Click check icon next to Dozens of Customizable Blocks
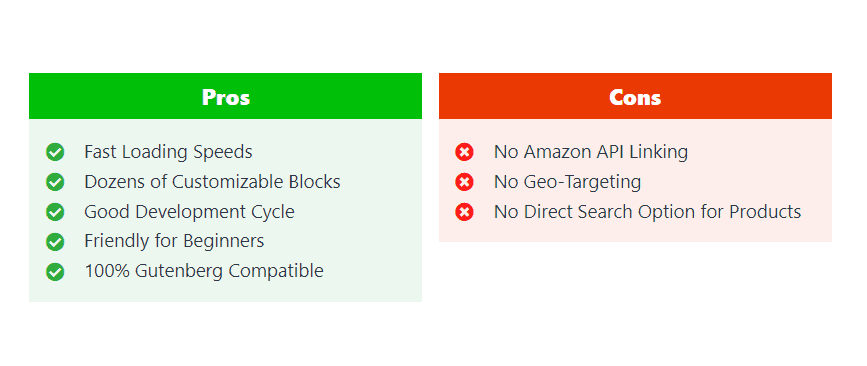Screen dimensions: 867x366 point(55,182)
